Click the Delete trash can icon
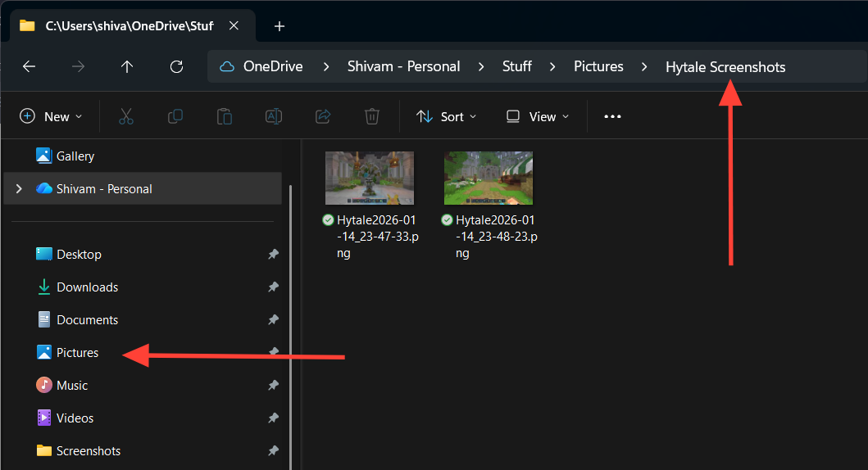 coord(371,116)
